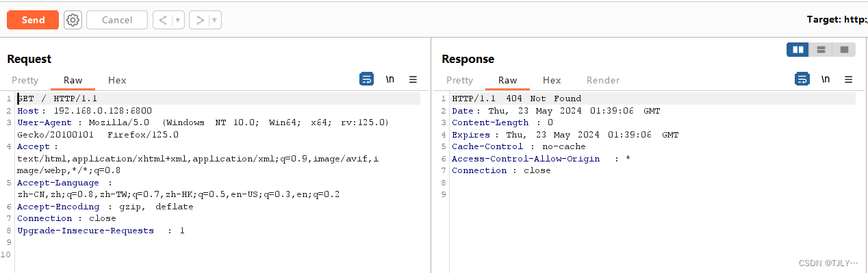Select the Request Raw tab
Image resolution: width=868 pixels, height=273 pixels.
point(73,80)
